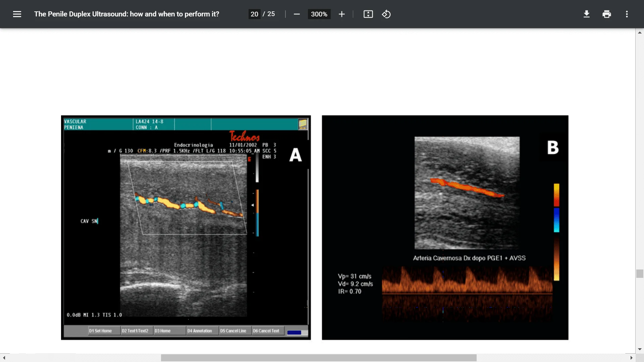Click the horizontal scrollbar left arrow
644x362 pixels.
[4, 358]
